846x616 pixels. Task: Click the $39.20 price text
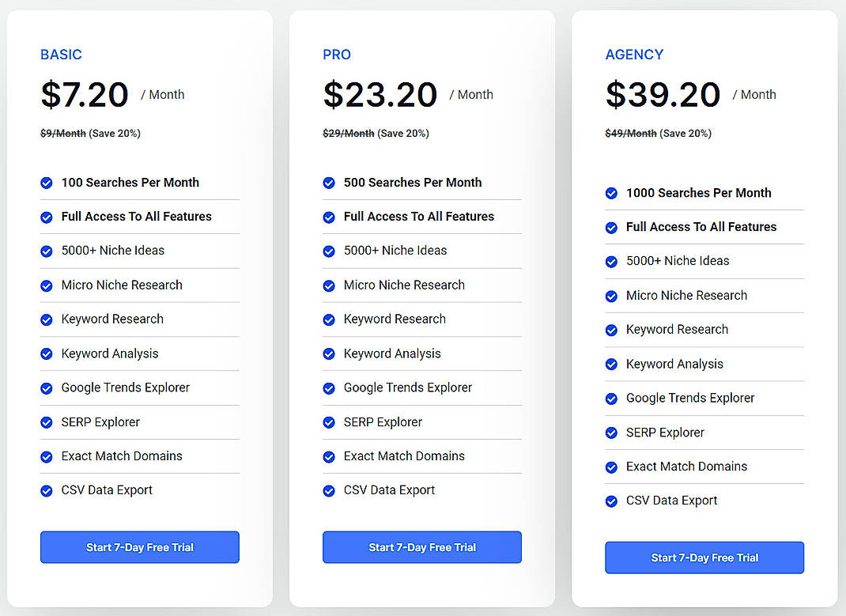pyautogui.click(x=663, y=95)
